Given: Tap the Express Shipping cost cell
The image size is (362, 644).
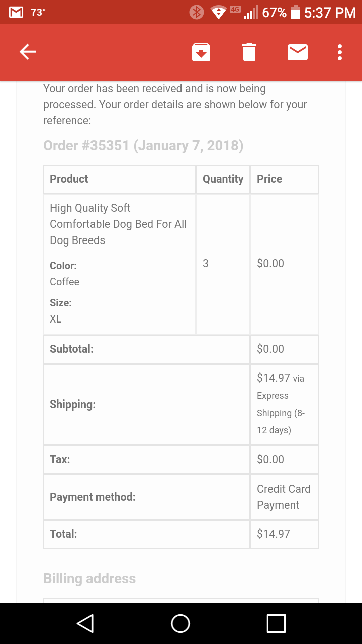Looking at the screenshot, I should click(x=284, y=404).
